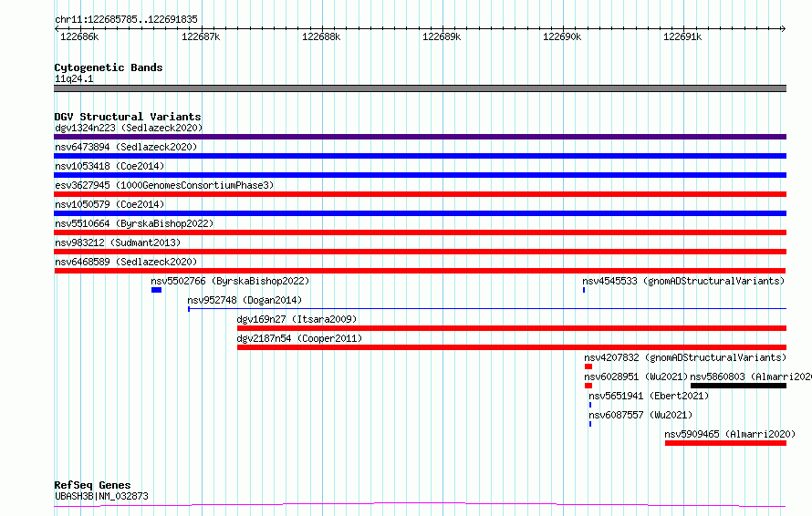Image resolution: width=812 pixels, height=516 pixels.
Task: Click the RefSeq Genes track title
Action: [93, 485]
